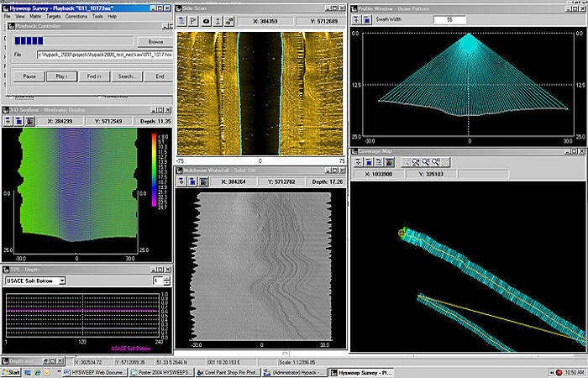Open the File menu

[7, 17]
